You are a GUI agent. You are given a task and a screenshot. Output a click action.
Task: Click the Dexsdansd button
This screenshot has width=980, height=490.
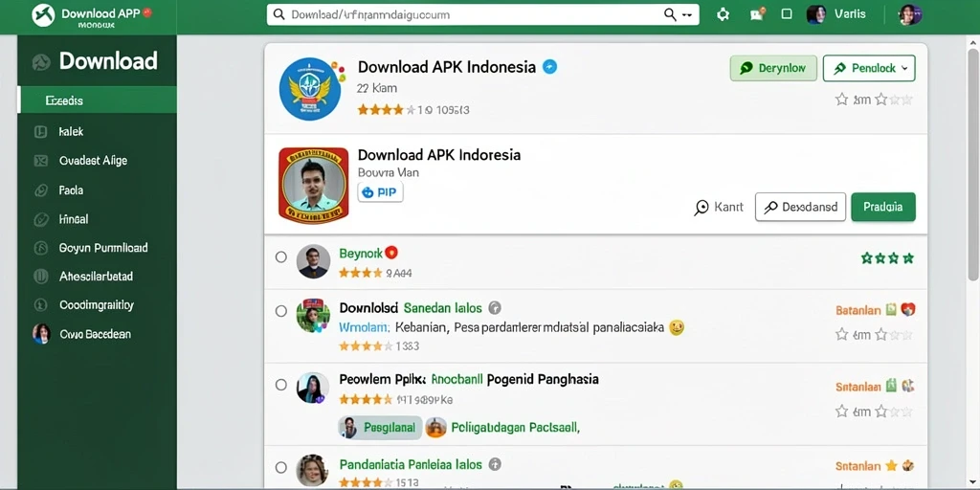pyautogui.click(x=800, y=207)
